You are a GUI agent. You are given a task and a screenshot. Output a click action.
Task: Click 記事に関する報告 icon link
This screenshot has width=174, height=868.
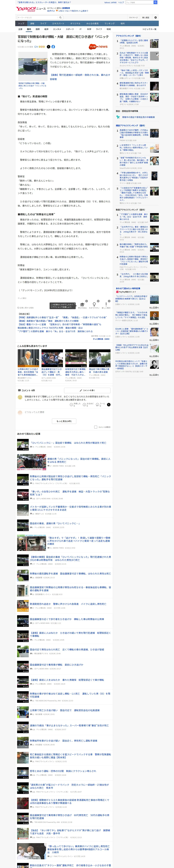[x=26, y=308]
